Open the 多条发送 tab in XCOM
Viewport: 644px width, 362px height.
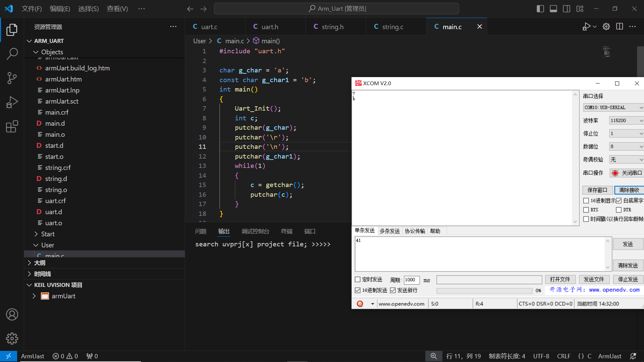click(389, 231)
